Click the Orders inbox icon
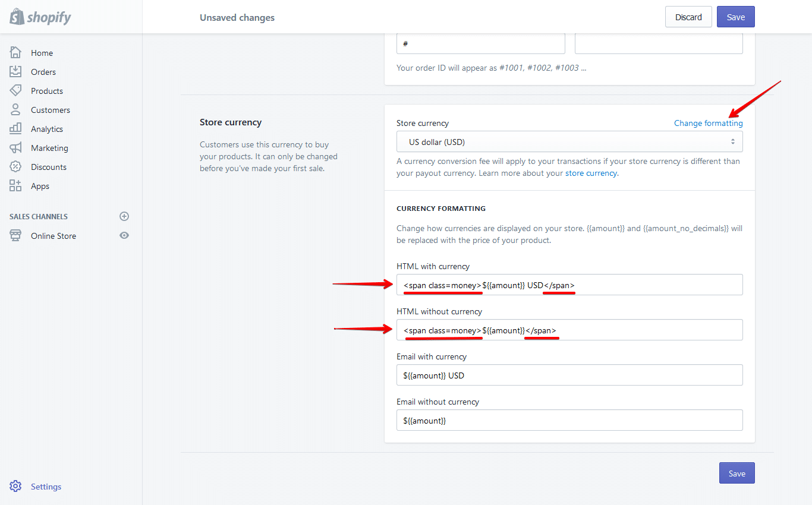Image resolution: width=812 pixels, height=505 pixels. point(15,72)
